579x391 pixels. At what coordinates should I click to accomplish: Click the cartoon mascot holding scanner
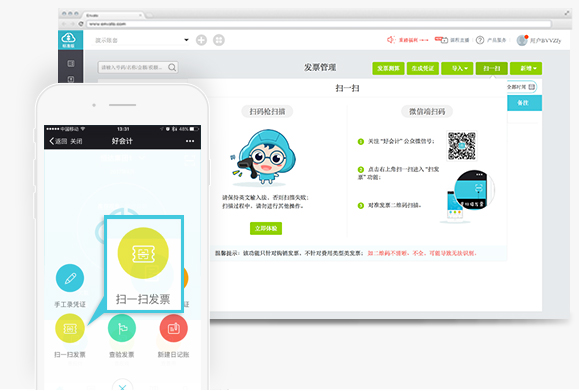point(263,157)
